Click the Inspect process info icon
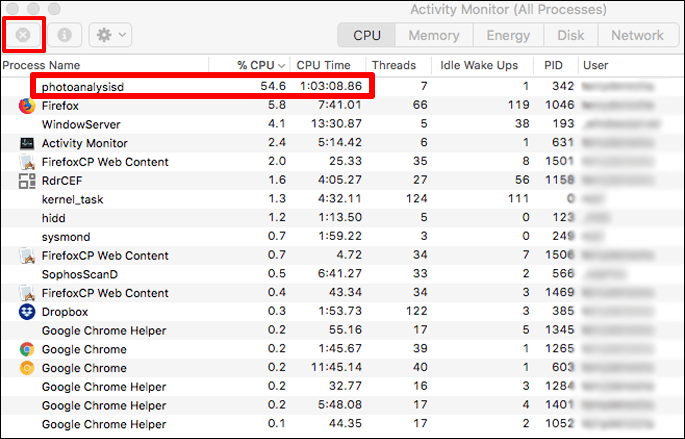This screenshot has height=439, width=685. tap(65, 35)
